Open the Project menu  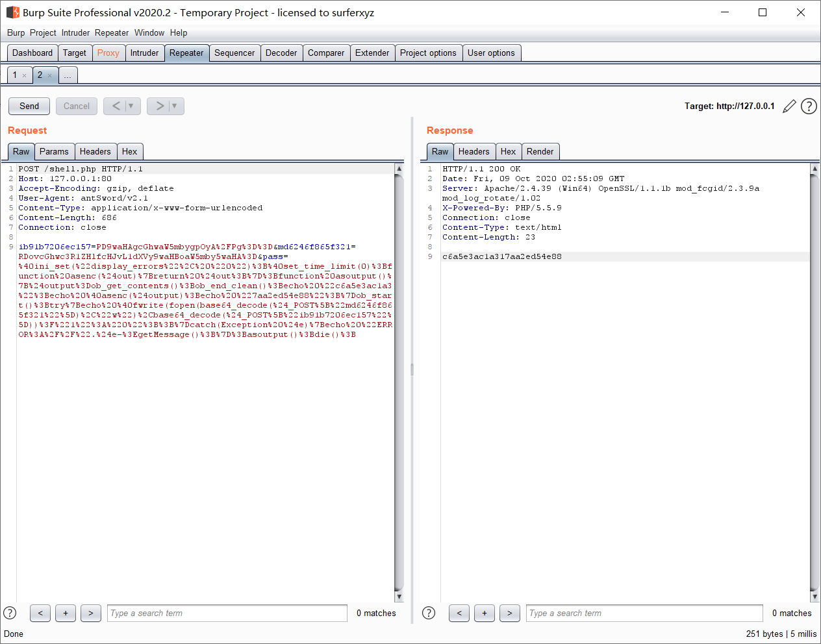click(43, 32)
